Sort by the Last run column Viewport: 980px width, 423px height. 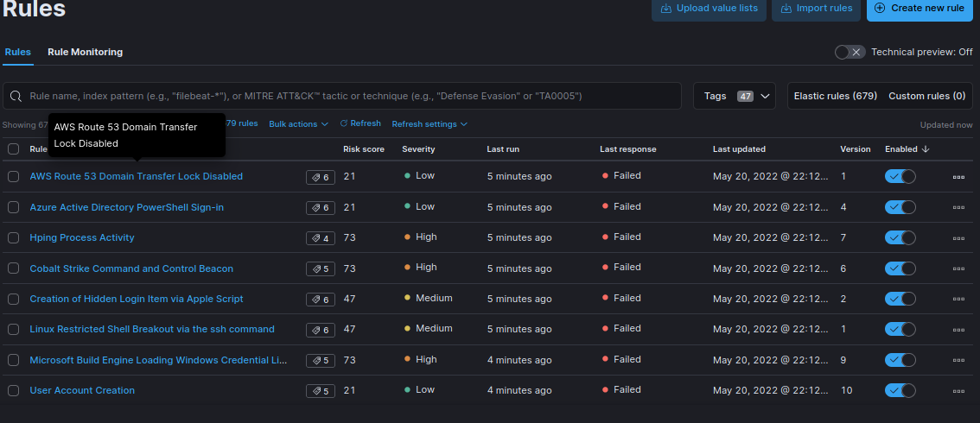[x=503, y=149]
